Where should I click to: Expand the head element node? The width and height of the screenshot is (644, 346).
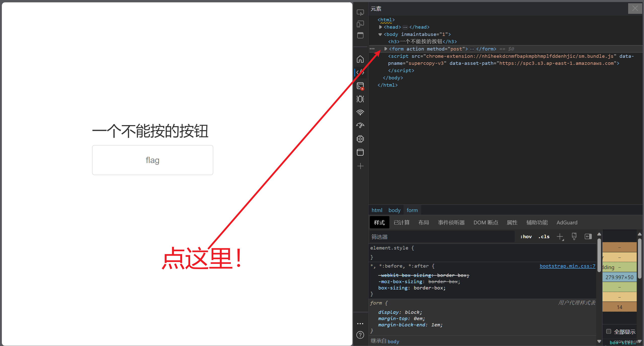pyautogui.click(x=380, y=27)
